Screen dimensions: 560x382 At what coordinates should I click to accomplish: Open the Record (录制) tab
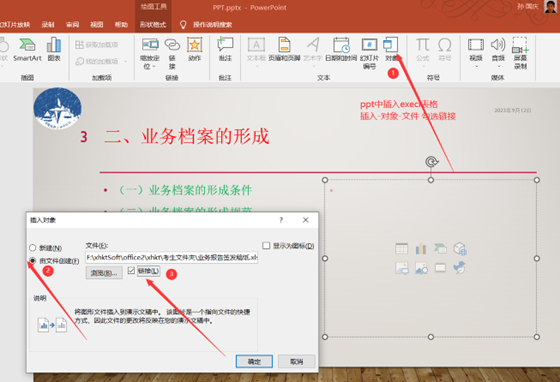[48, 24]
